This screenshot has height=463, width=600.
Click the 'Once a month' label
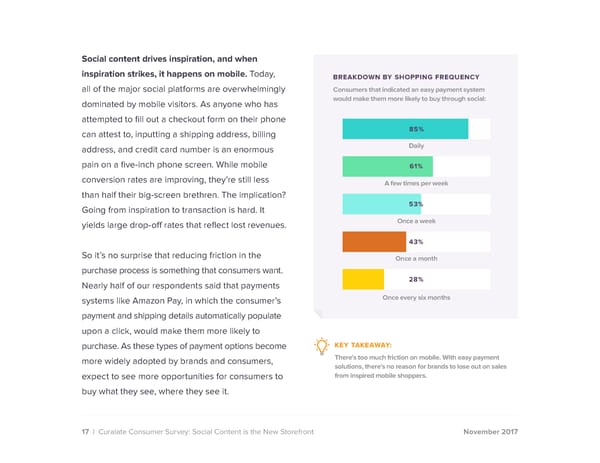pyautogui.click(x=416, y=259)
